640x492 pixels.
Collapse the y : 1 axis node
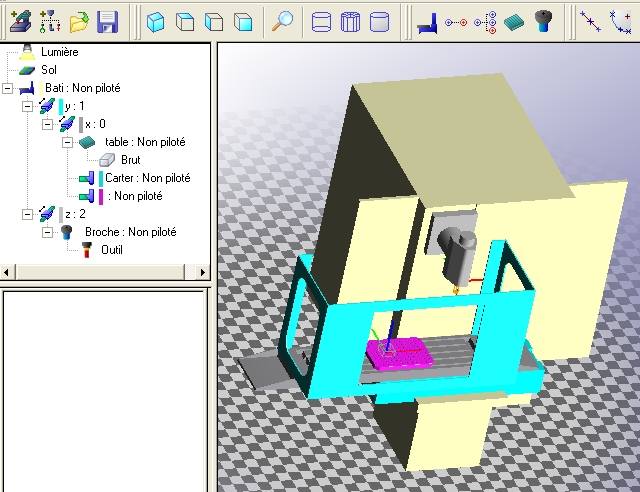click(27, 106)
